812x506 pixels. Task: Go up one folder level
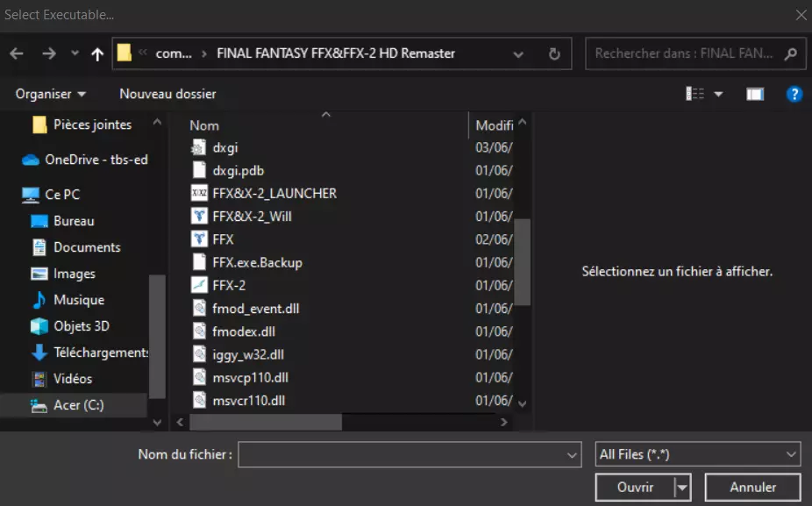(97, 53)
